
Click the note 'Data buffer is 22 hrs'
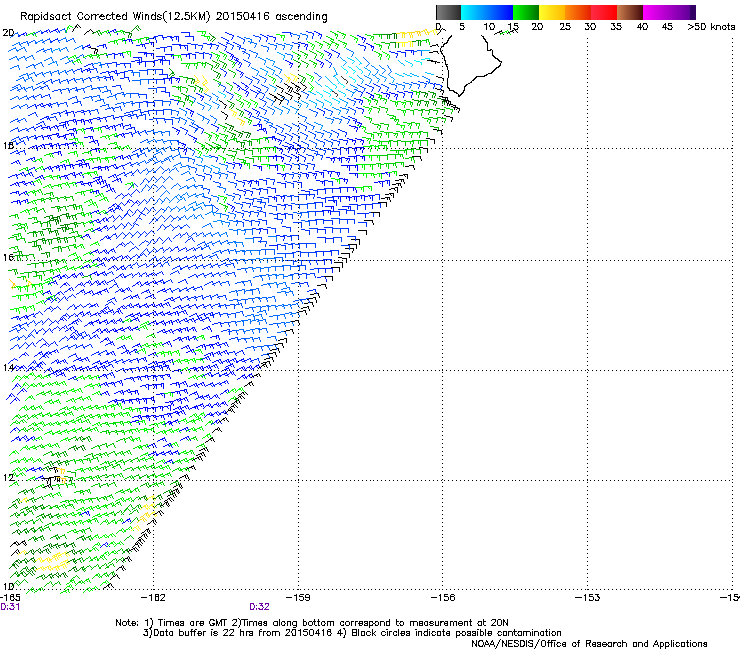click(205, 633)
